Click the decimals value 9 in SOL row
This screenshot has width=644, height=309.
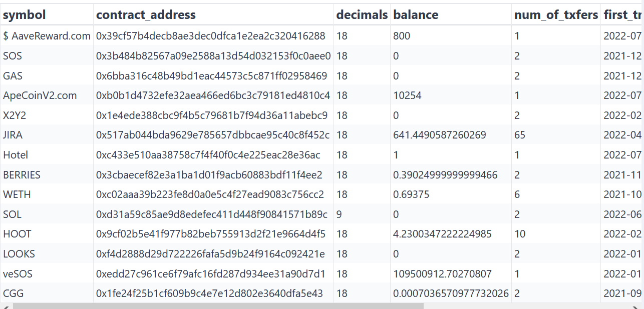tap(339, 214)
